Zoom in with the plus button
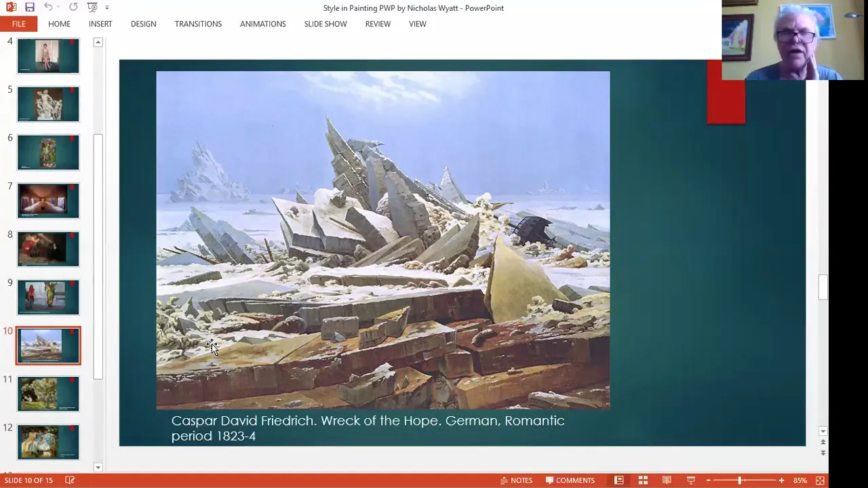This screenshot has width=868, height=488. coord(781,480)
